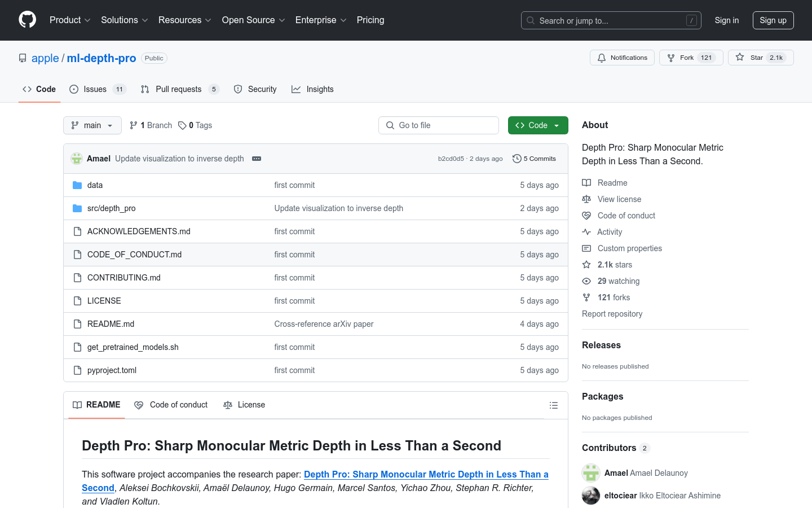This screenshot has height=508, width=812.
Task: Click the Star icon button
Action: [740, 58]
